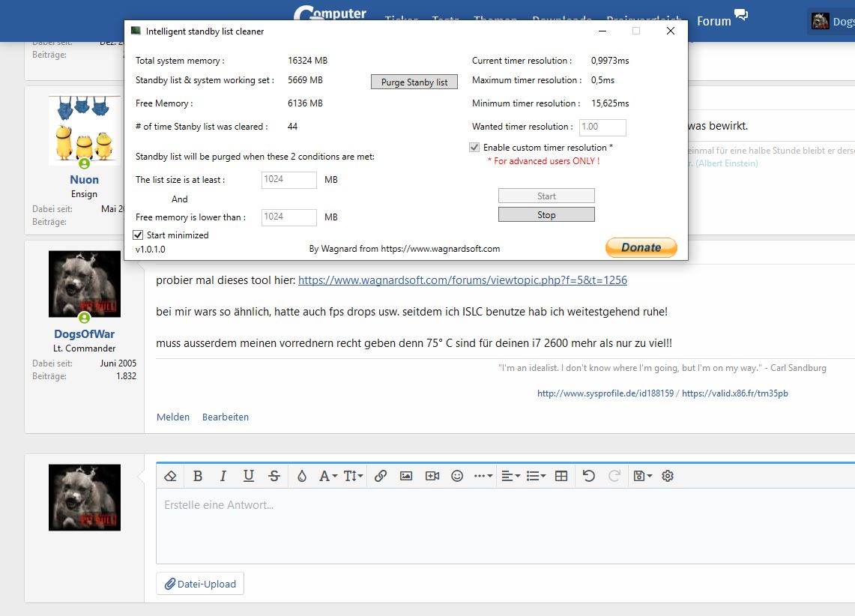855x616 pixels.
Task: Open Nuon's user profile name
Action: [84, 179]
